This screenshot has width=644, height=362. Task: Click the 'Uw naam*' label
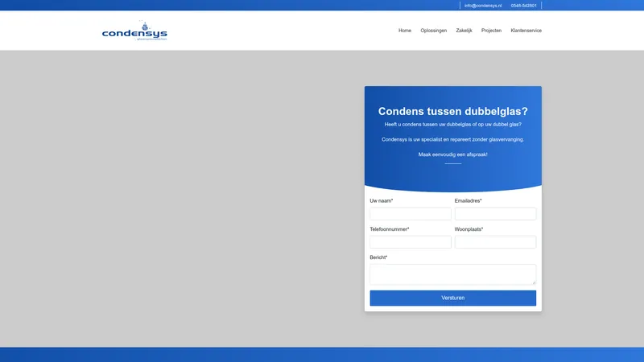point(381,200)
